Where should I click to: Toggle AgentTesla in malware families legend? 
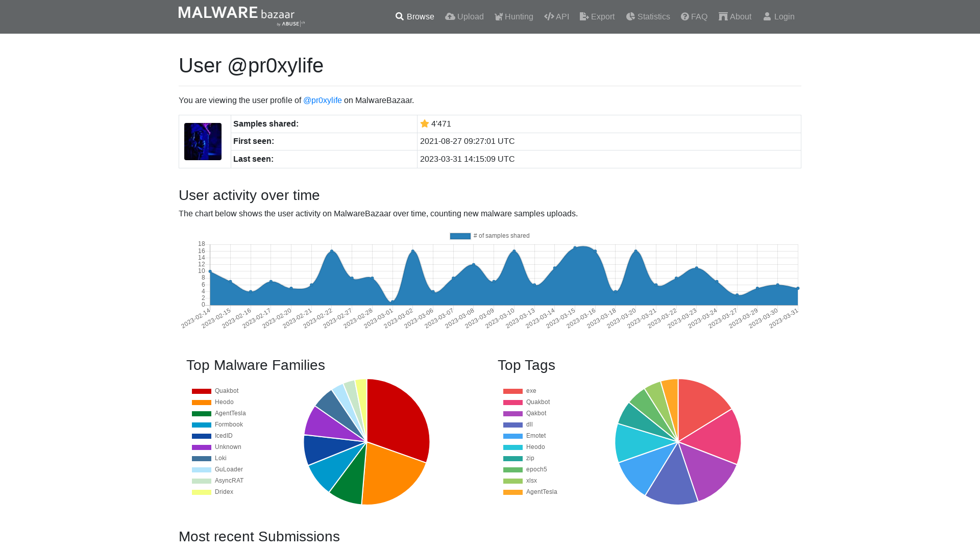219,413
